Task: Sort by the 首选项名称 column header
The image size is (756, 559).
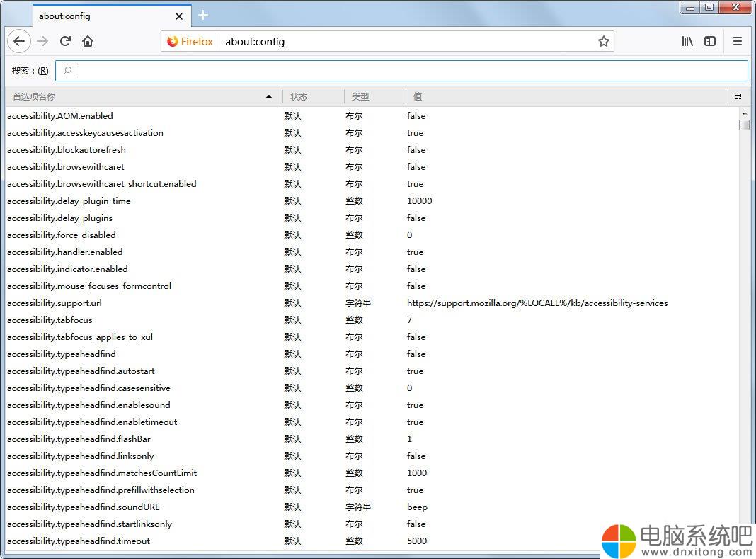Action: pyautogui.click(x=142, y=96)
